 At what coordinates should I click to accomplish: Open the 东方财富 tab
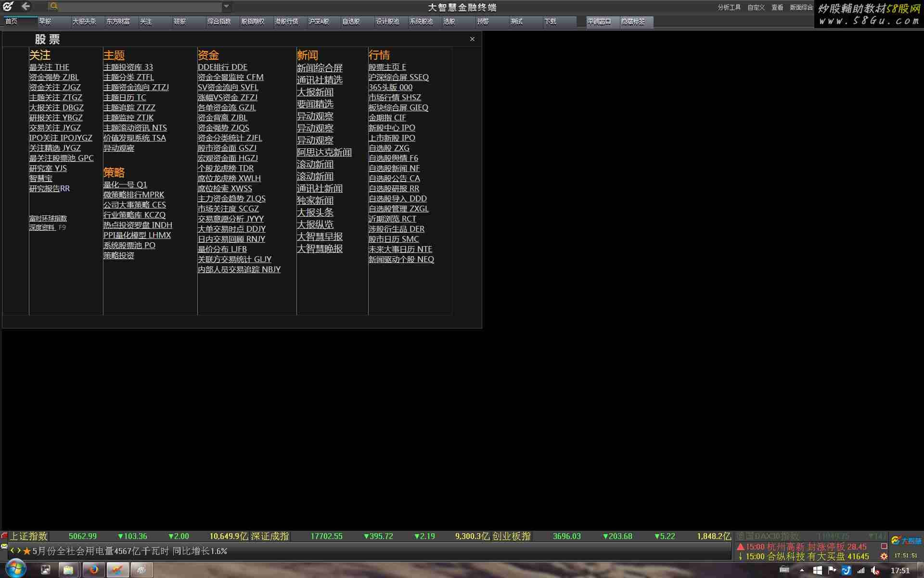122,22
